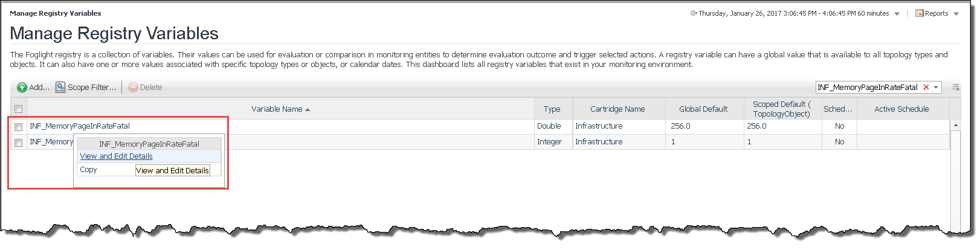Click the Reports chart icon
This screenshot has width=980, height=250.
919,13
